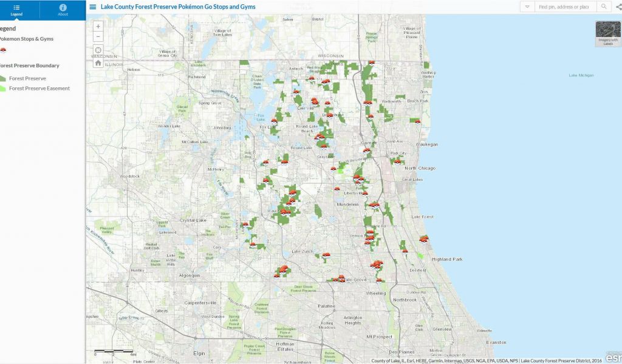Click the Highland Park label on the map
The image size is (622, 364).
(447, 259)
